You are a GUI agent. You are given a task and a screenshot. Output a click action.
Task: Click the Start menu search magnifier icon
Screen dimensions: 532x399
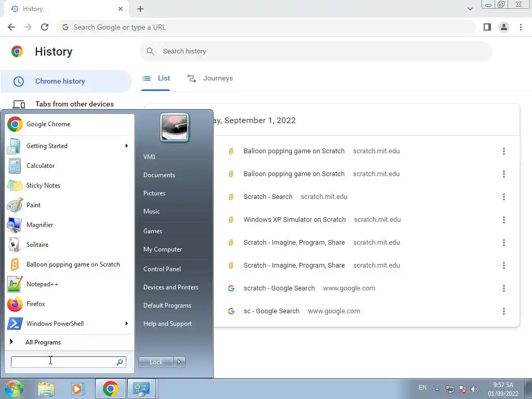coord(120,362)
